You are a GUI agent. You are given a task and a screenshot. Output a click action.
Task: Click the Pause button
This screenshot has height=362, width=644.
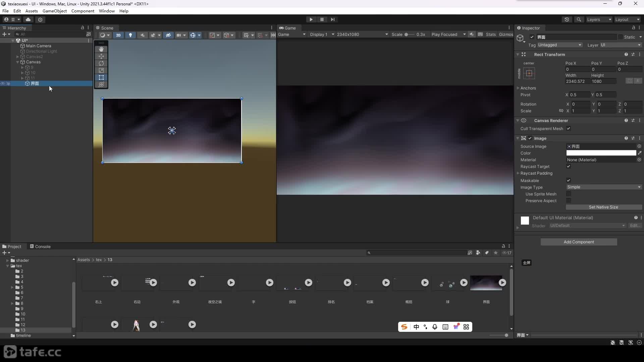pyautogui.click(x=322, y=19)
